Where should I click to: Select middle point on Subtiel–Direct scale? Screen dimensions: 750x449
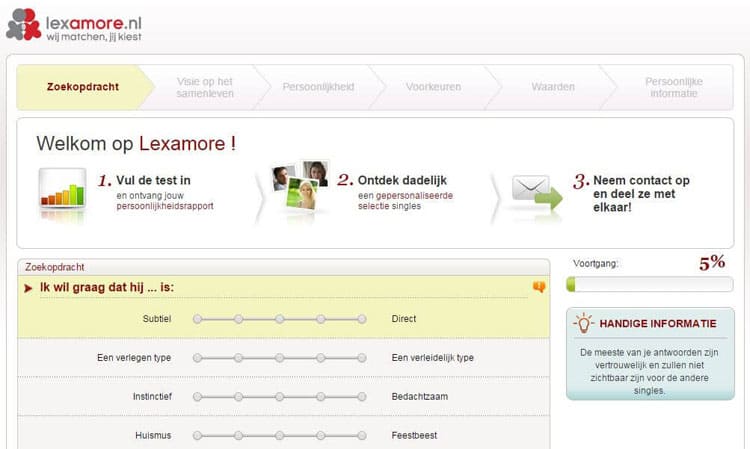pos(280,319)
